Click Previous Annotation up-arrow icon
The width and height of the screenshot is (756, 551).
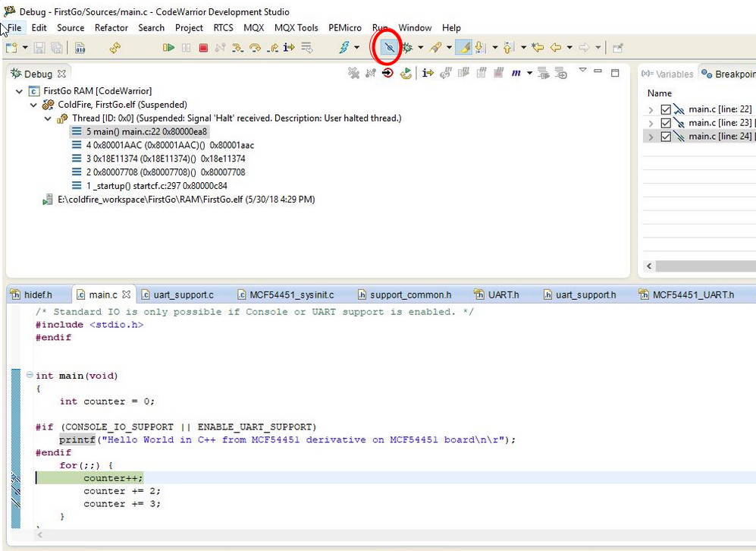coord(508,47)
